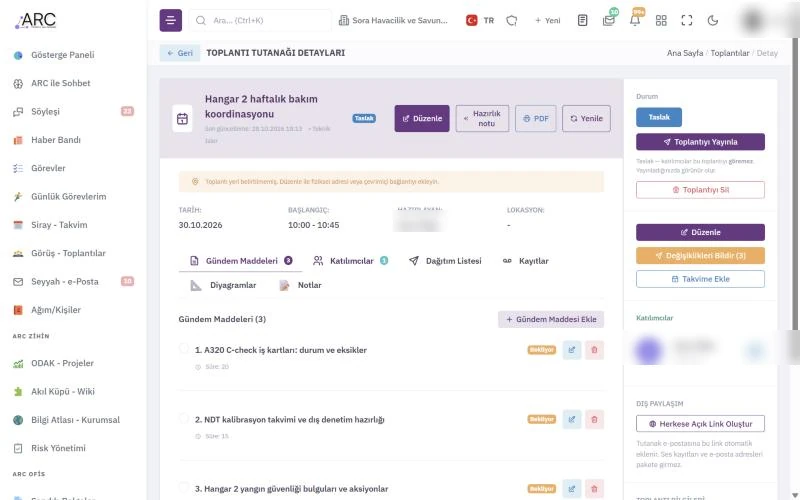Delete the Hangar 2 yangın güvenliği agenda item

pyautogui.click(x=594, y=489)
